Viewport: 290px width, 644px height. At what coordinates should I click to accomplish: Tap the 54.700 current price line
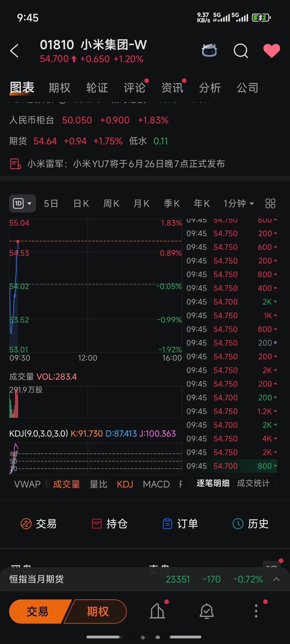(92, 59)
